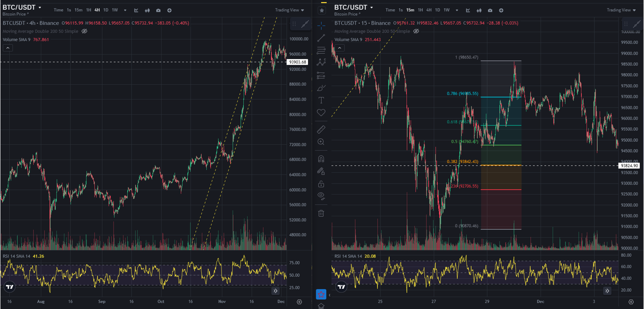Click the TradingView logo on right chart
The width and height of the screenshot is (644, 309).
(x=341, y=287)
